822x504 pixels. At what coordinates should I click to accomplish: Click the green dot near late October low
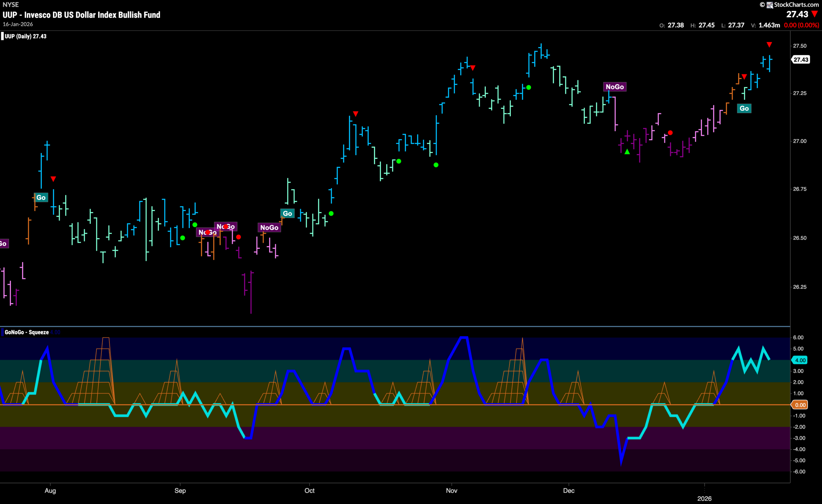pos(436,165)
